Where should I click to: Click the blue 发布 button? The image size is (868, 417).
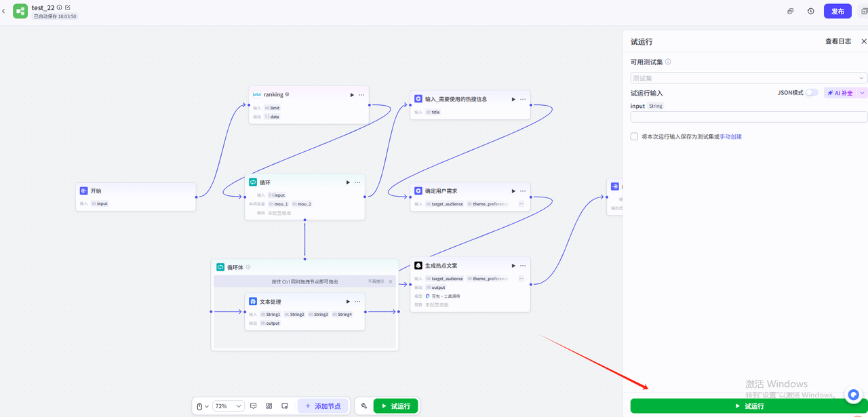(837, 12)
